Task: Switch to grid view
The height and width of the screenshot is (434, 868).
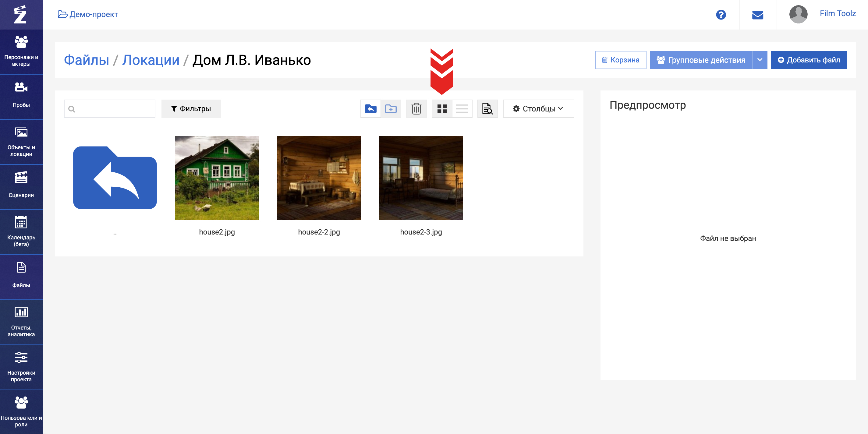Action: (x=442, y=108)
